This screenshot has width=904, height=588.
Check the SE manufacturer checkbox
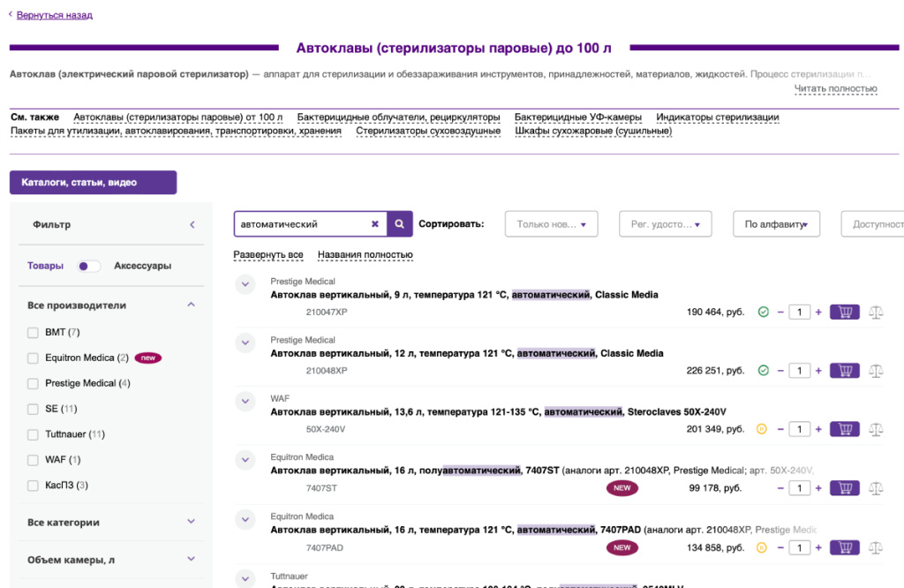click(x=33, y=409)
